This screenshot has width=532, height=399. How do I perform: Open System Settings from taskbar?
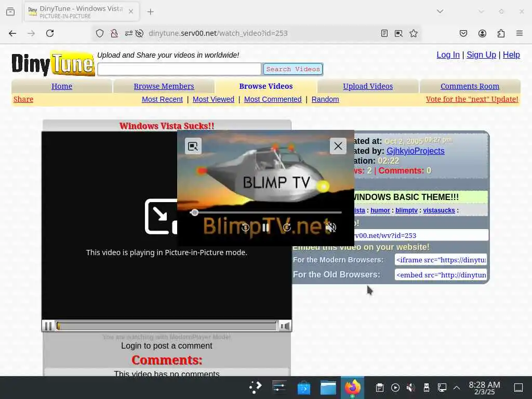pyautogui.click(x=279, y=388)
